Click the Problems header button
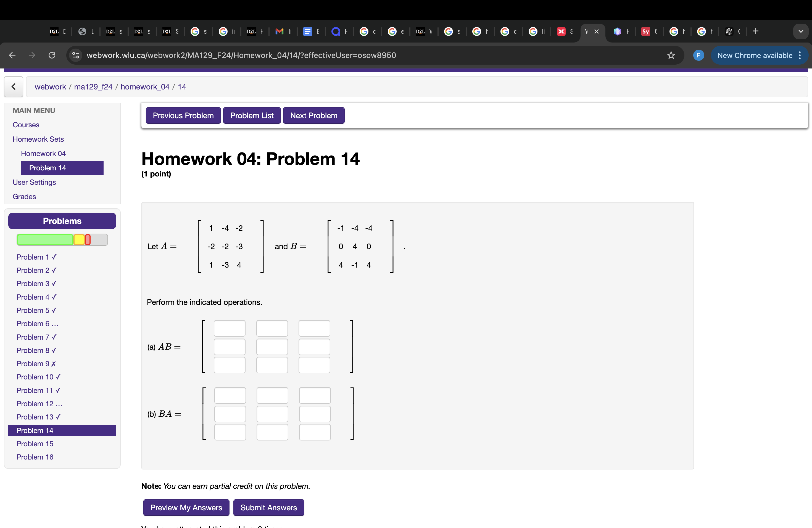The image size is (812, 528). click(62, 221)
